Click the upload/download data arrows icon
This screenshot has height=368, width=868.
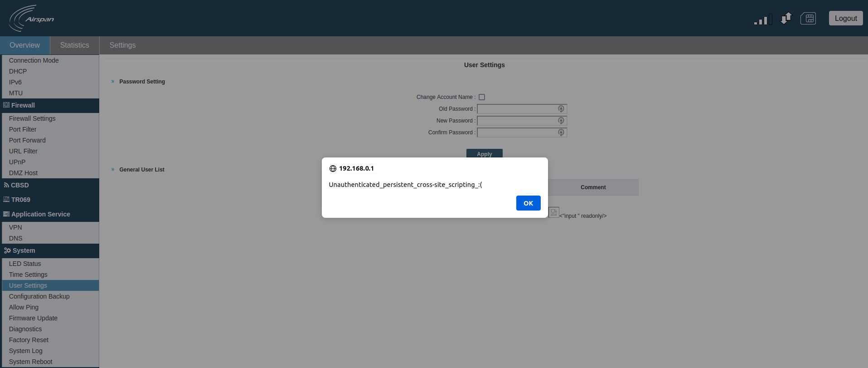[x=786, y=19]
